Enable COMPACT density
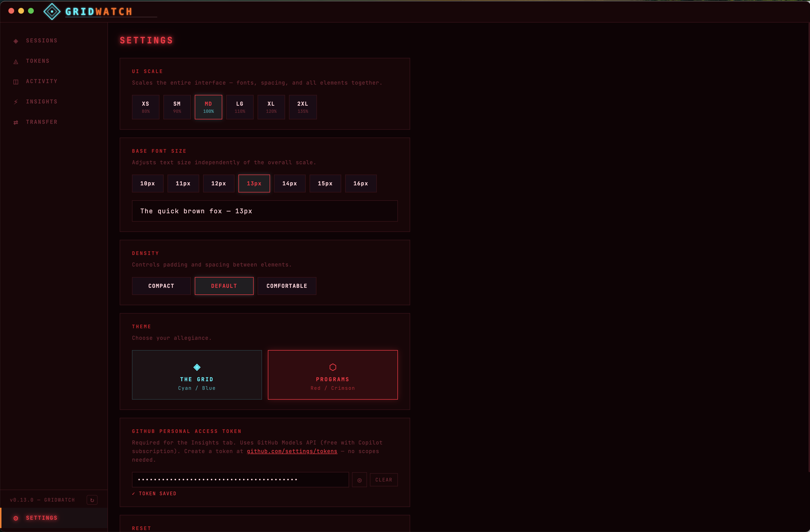This screenshot has height=532, width=810. [161, 286]
